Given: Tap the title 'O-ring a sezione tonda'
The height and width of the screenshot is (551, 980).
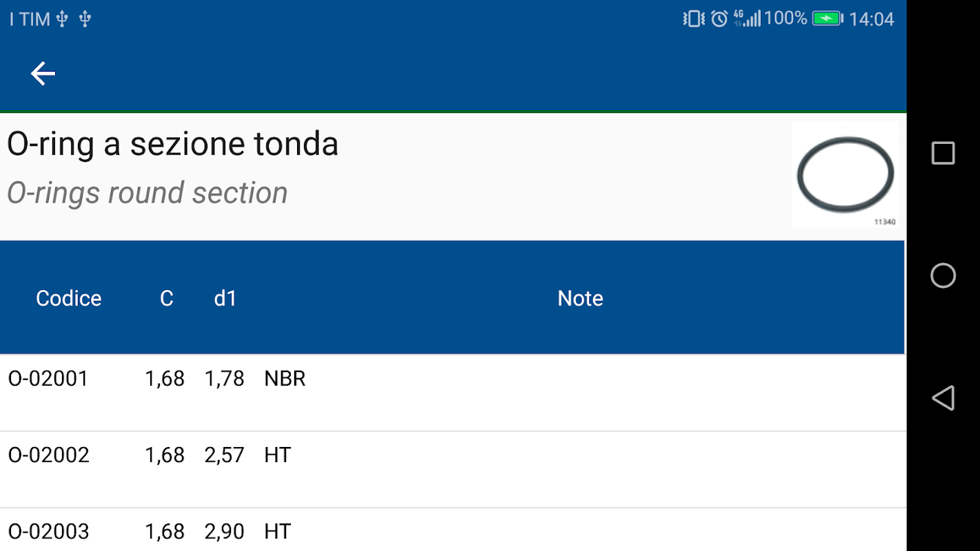Looking at the screenshot, I should point(173,145).
